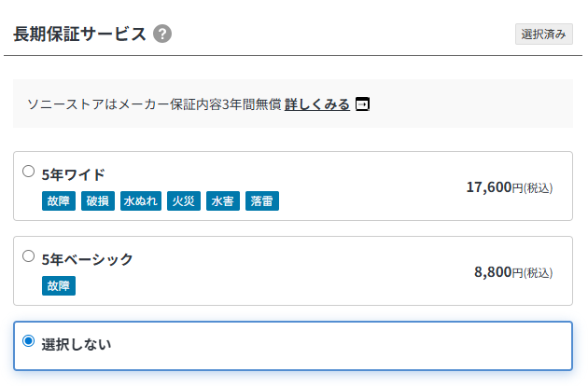Image resolution: width=588 pixels, height=386 pixels.
Task: Click the 水ぬれ coverage tag
Action: (x=141, y=200)
